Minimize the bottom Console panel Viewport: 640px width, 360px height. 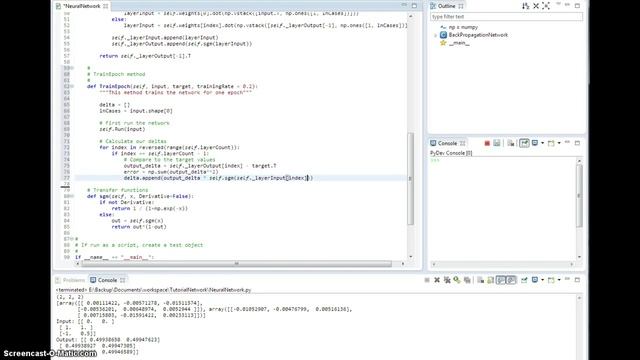pyautogui.click(x=567, y=279)
